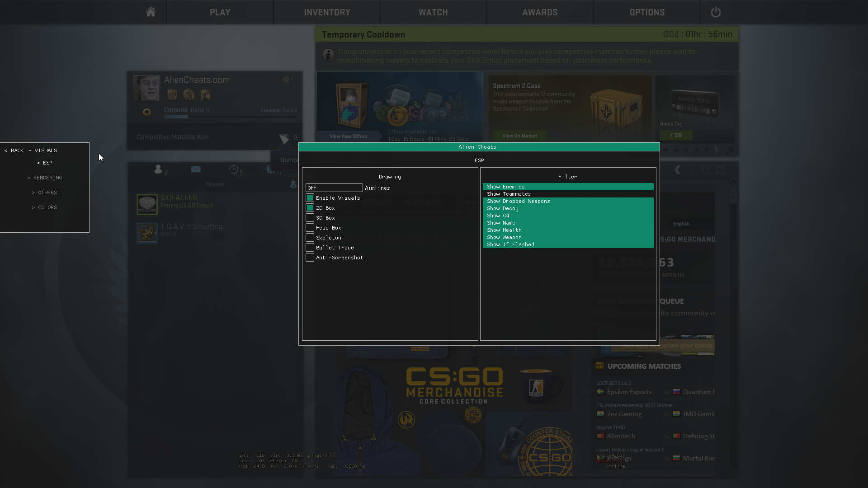This screenshot has width=868, height=488.
Task: Click the info icon in cooldown notice
Action: [x=328, y=56]
